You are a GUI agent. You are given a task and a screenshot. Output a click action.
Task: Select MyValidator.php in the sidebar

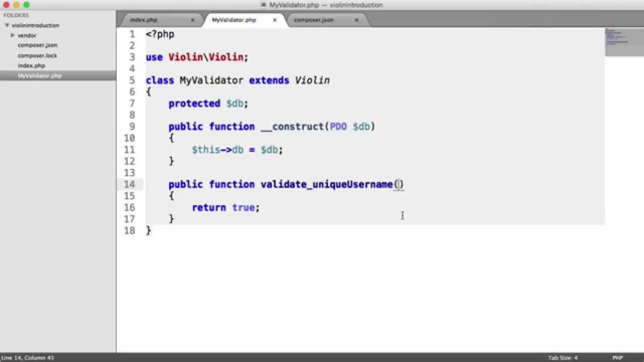(40, 75)
